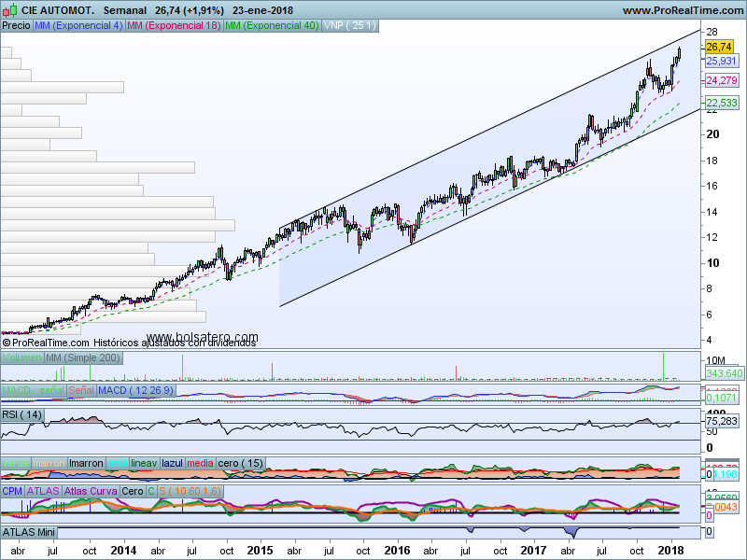Open the MACD (12 26 9) label
This screenshot has height=560, width=747.
click(135, 390)
